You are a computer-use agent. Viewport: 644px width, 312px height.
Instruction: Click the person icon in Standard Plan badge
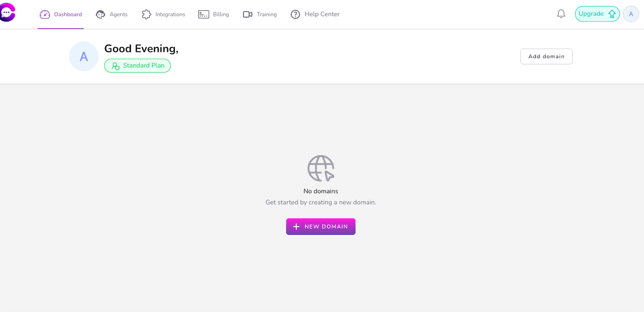115,66
